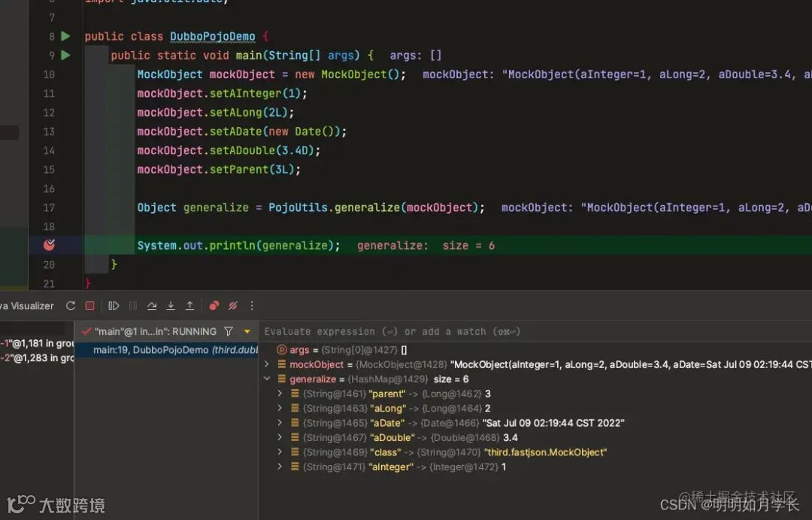812x520 pixels.
Task: Run main method from line 9 gutter arrow
Action: point(65,55)
